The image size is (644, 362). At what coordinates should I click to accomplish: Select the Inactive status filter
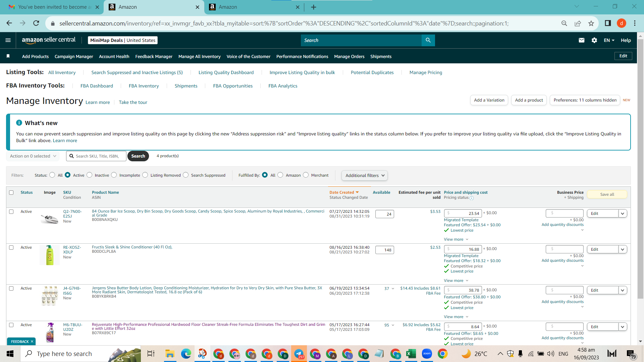point(89,175)
